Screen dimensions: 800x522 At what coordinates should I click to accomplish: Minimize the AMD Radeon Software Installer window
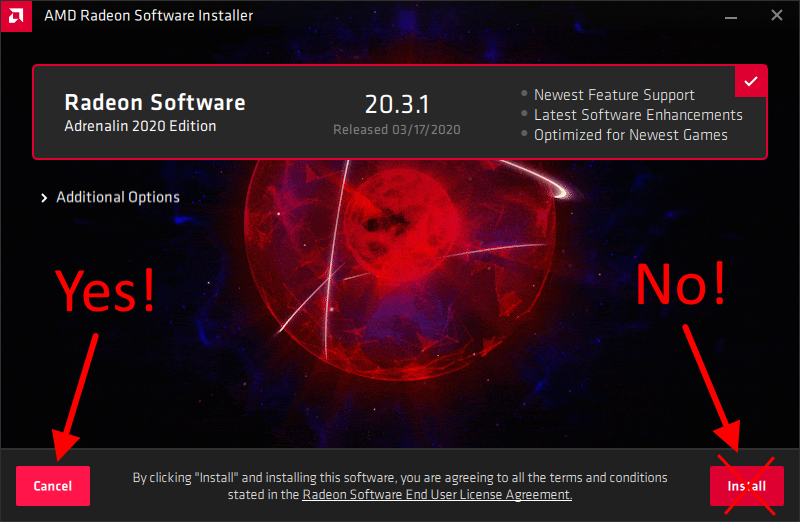point(731,16)
